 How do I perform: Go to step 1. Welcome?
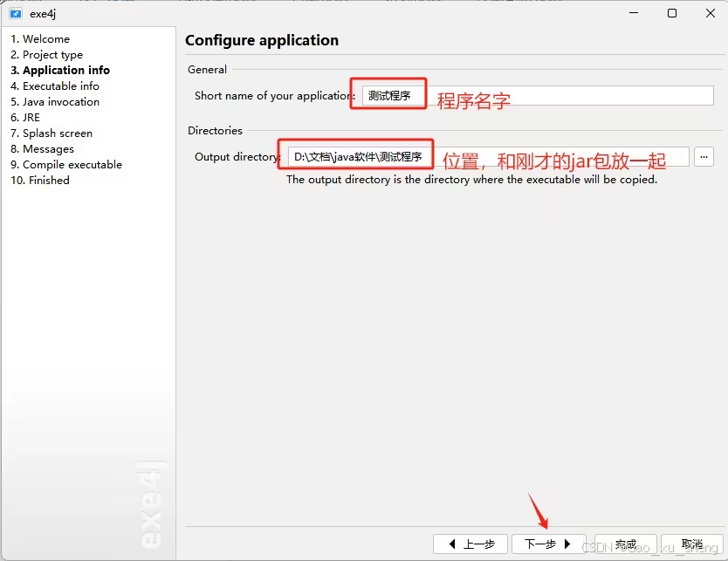[x=40, y=39]
